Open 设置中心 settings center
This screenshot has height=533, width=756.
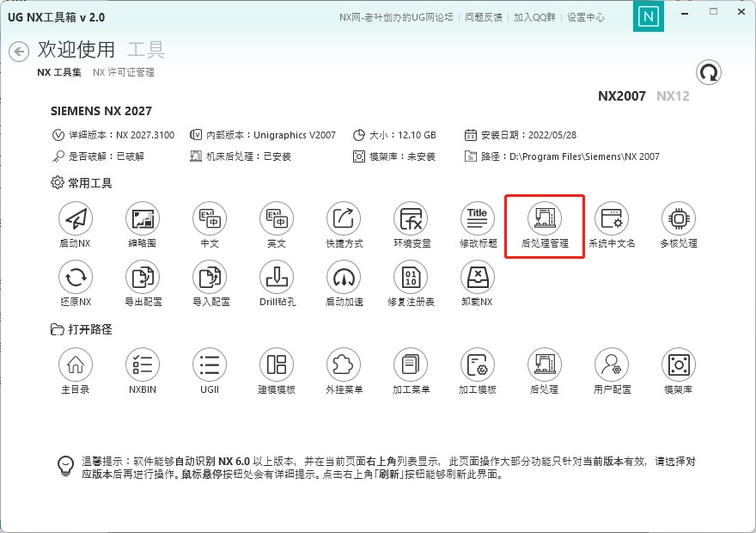click(x=585, y=17)
